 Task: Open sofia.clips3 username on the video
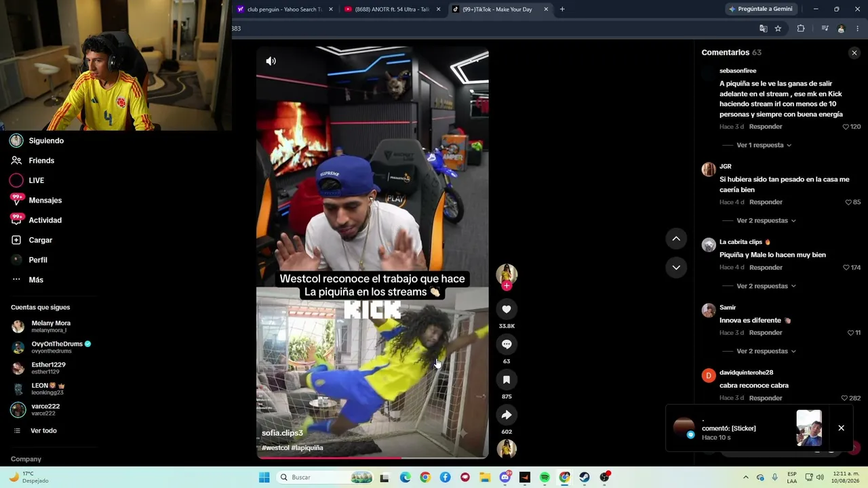tap(282, 433)
